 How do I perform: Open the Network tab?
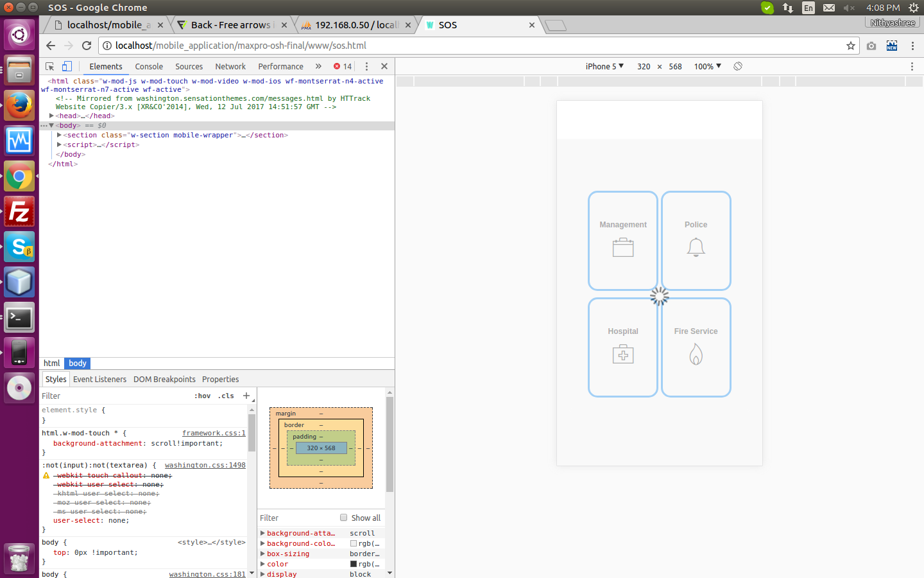[230, 66]
